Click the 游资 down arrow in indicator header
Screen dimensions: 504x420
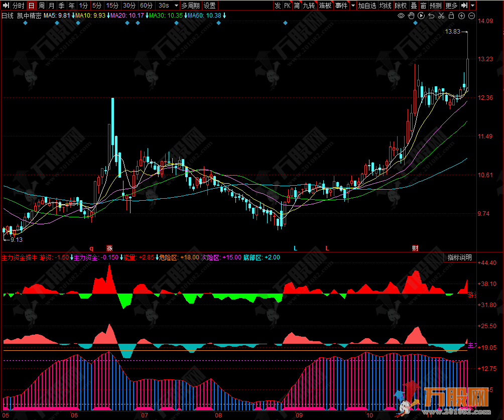[72, 257]
